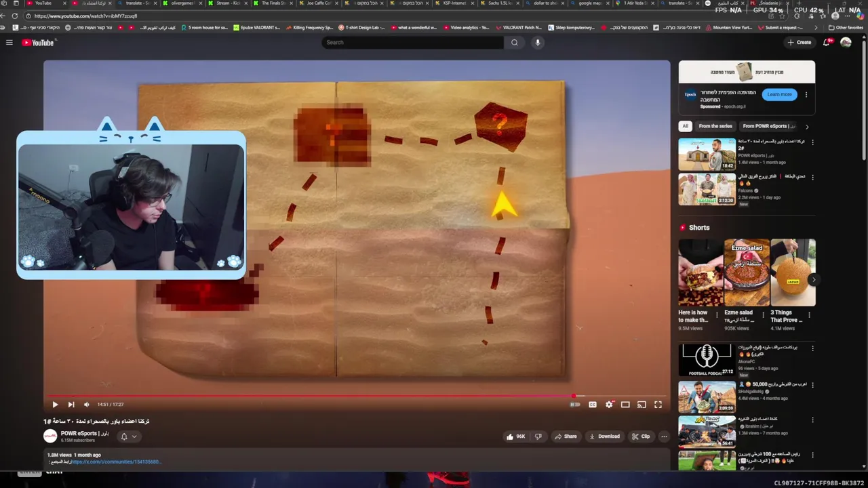Open the POWR eSports channel avatar

tap(50, 436)
